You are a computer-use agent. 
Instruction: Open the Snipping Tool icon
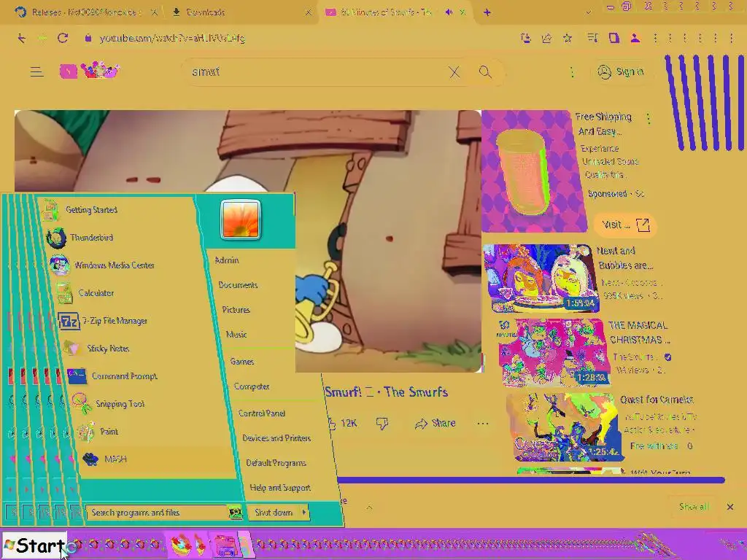click(x=82, y=404)
